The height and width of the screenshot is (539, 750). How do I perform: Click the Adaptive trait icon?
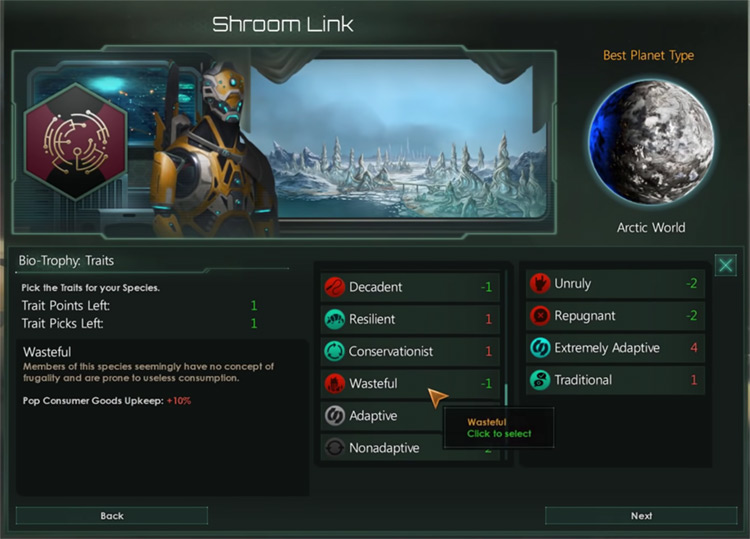pyautogui.click(x=334, y=415)
